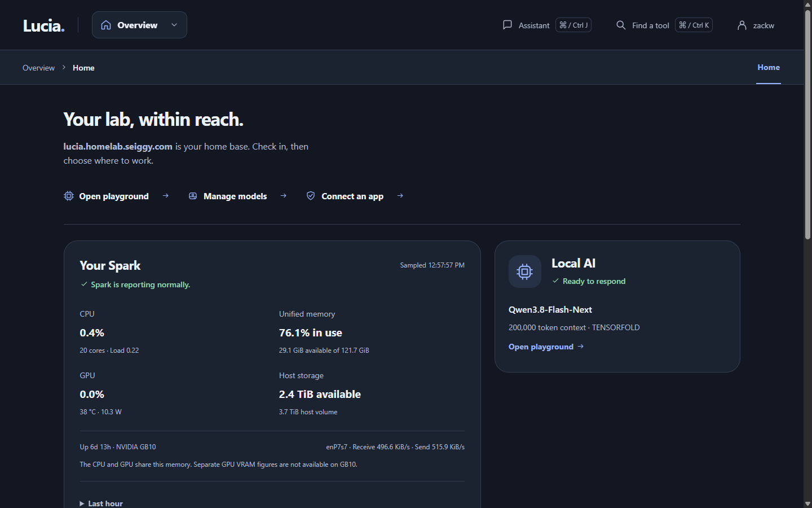Image resolution: width=812 pixels, height=508 pixels.
Task: Click the Lucia logo
Action: coord(44,25)
